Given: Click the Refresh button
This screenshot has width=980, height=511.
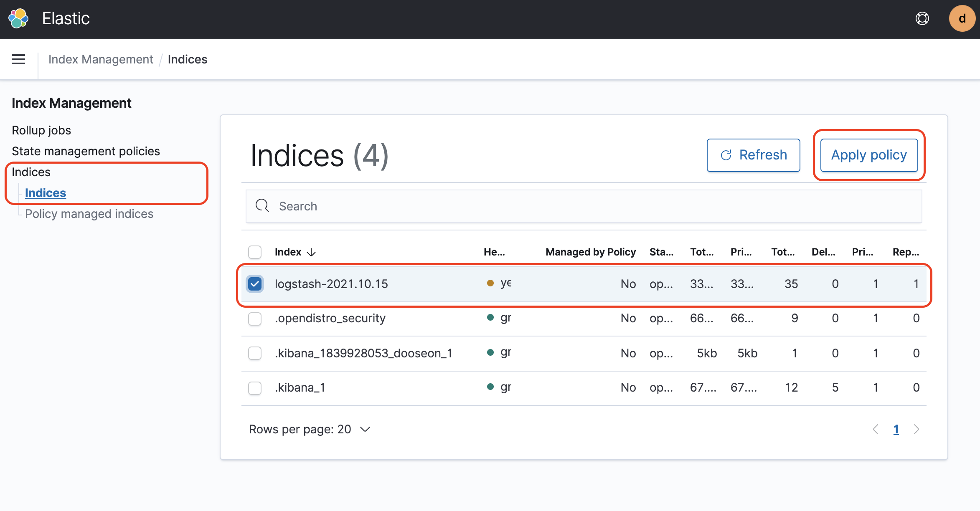Looking at the screenshot, I should pyautogui.click(x=753, y=155).
